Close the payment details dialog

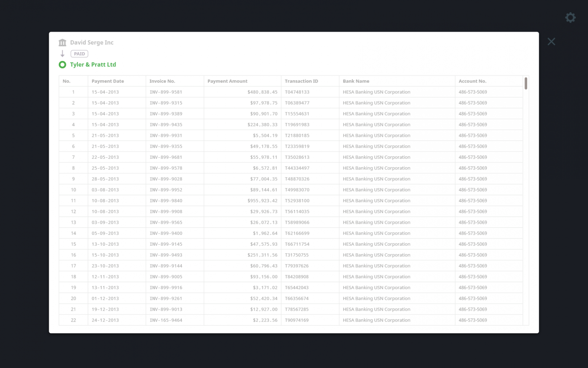[551, 42]
